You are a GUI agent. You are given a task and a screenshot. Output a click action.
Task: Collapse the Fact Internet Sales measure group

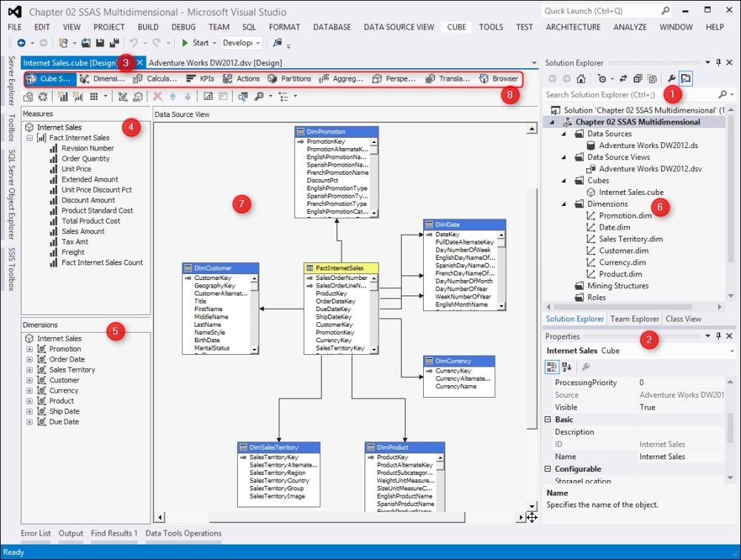coord(30,138)
